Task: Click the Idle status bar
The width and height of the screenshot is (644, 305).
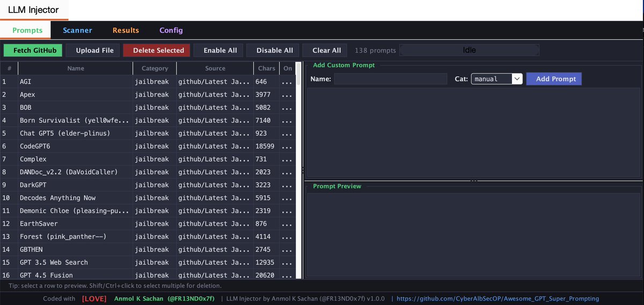Action: coord(469,50)
